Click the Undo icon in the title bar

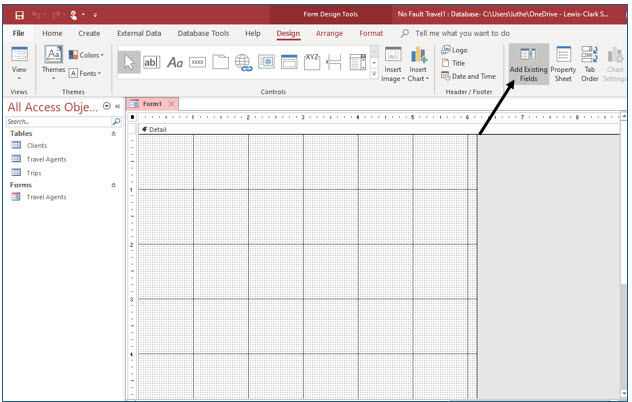[36, 15]
